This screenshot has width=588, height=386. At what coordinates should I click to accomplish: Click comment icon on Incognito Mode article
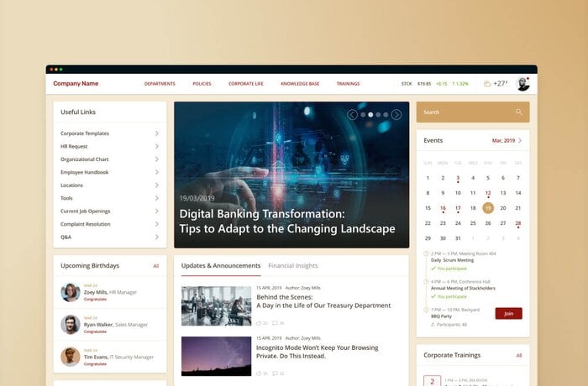[x=275, y=373]
